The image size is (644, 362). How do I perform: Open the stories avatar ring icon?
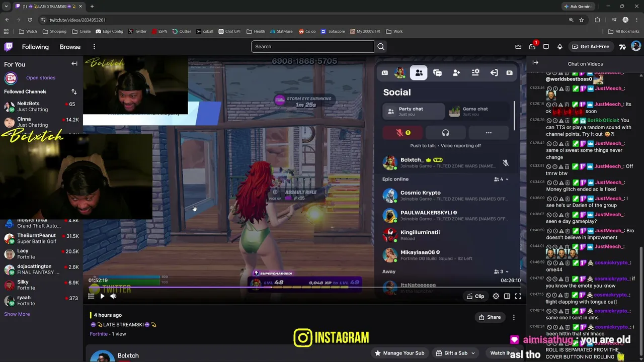coord(11,78)
